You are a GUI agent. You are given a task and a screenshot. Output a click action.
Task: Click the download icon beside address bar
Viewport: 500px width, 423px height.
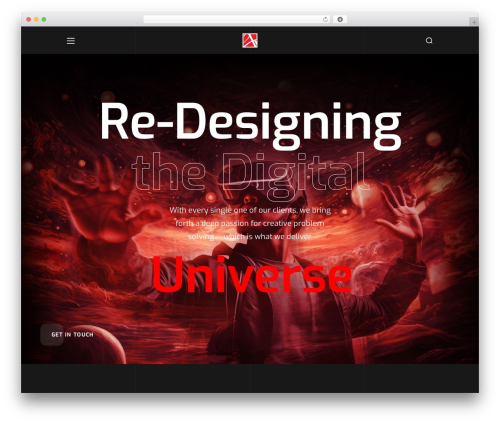tap(340, 19)
